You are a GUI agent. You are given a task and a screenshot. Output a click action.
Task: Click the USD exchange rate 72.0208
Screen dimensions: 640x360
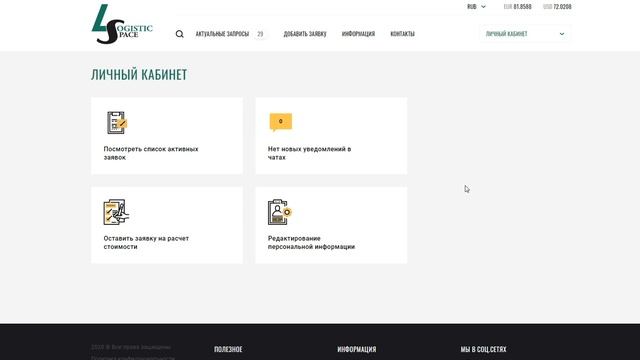point(557,7)
